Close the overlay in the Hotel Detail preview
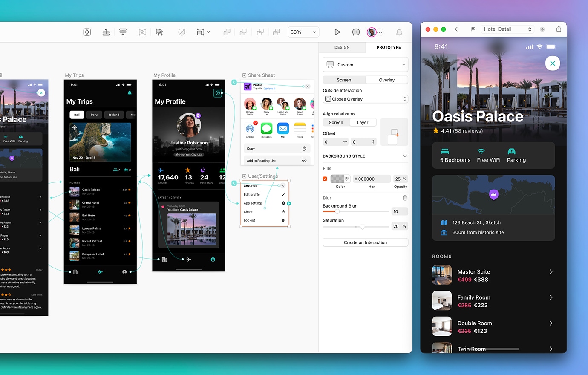 pyautogui.click(x=553, y=63)
